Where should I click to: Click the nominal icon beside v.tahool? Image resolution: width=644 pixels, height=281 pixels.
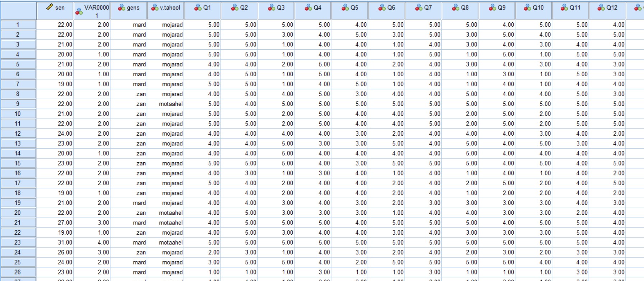155,7
